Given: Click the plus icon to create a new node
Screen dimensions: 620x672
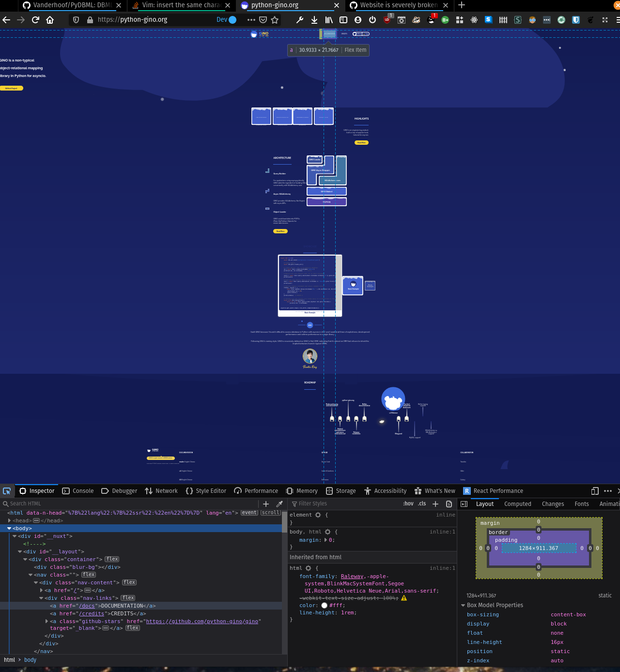Looking at the screenshot, I should point(266,504).
